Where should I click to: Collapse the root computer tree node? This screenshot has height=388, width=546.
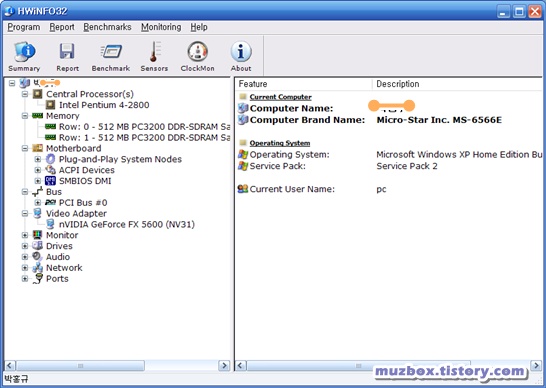pos(12,83)
